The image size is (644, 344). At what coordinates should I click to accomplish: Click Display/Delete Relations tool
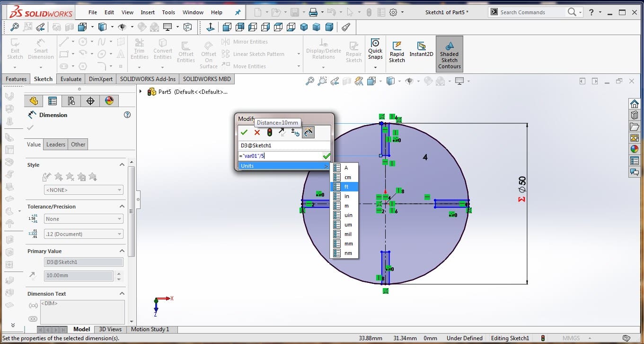pos(324,49)
